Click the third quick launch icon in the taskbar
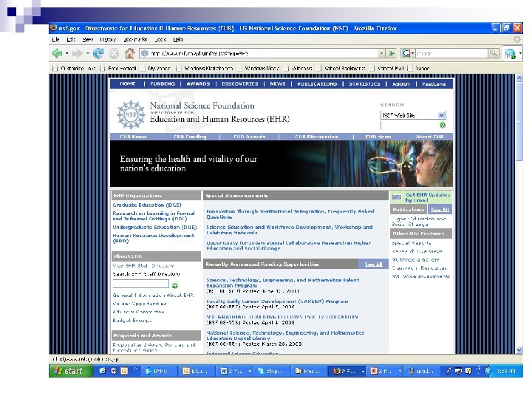The image size is (532, 399). [x=124, y=371]
